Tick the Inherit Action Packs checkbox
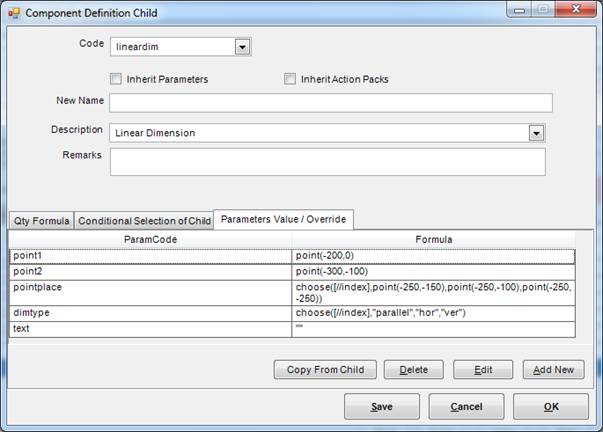 291,79
